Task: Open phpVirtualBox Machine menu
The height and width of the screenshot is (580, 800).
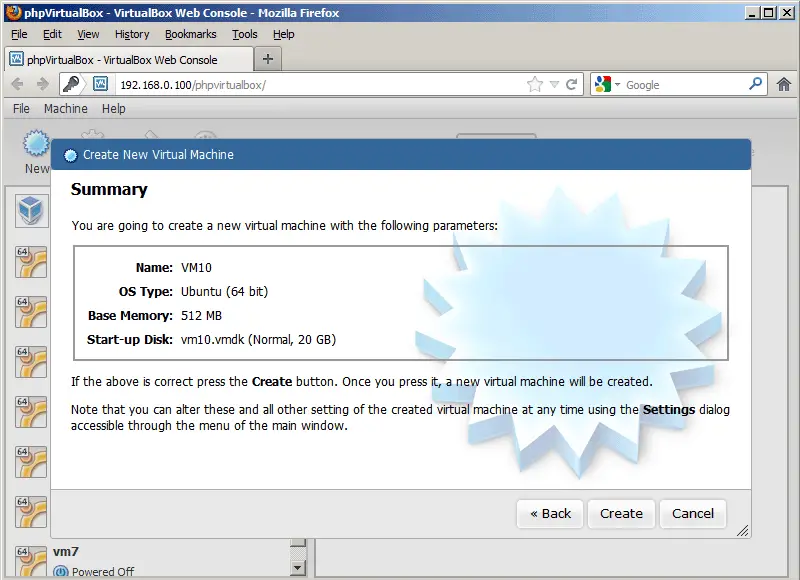Action: 65,109
